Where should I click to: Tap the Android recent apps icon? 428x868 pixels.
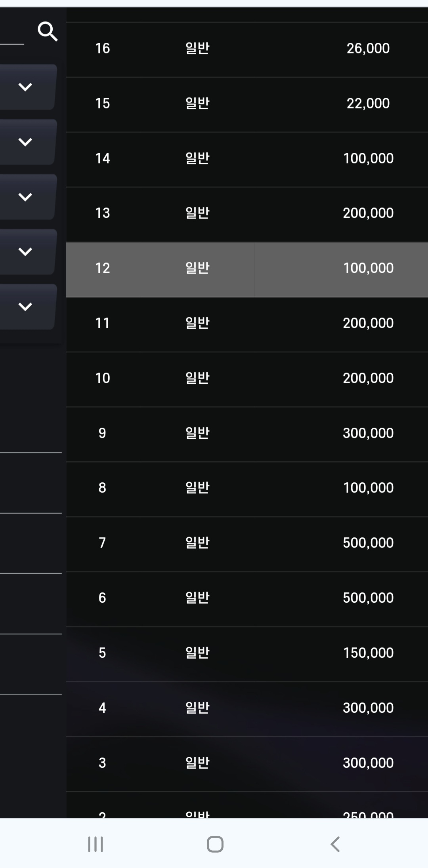[96, 844]
